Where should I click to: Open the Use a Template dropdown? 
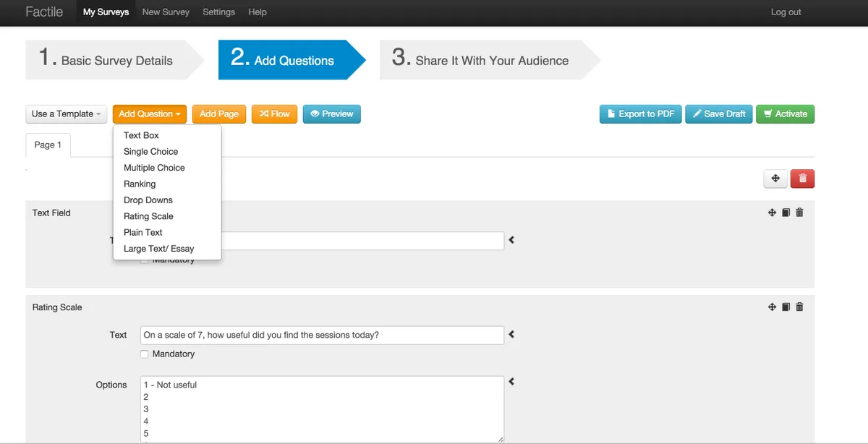(67, 114)
